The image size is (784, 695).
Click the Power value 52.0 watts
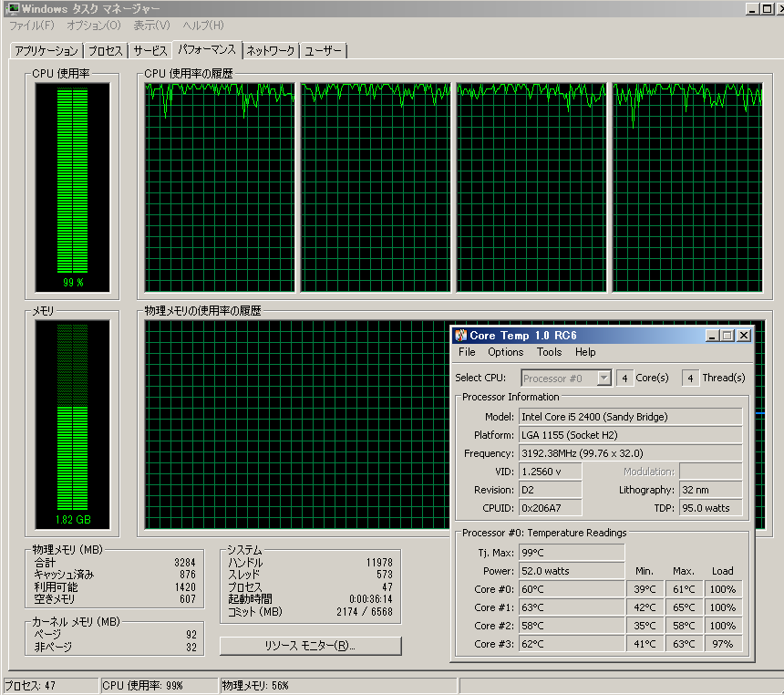point(572,571)
